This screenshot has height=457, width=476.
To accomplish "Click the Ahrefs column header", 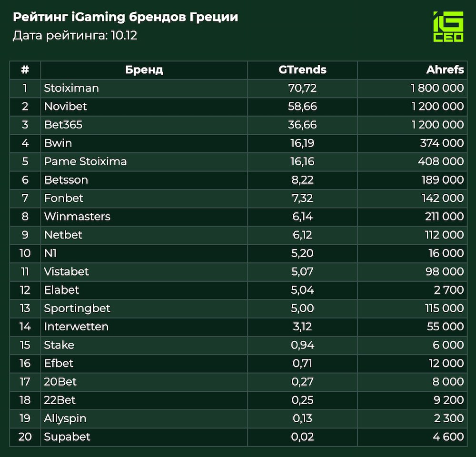I will [x=445, y=70].
